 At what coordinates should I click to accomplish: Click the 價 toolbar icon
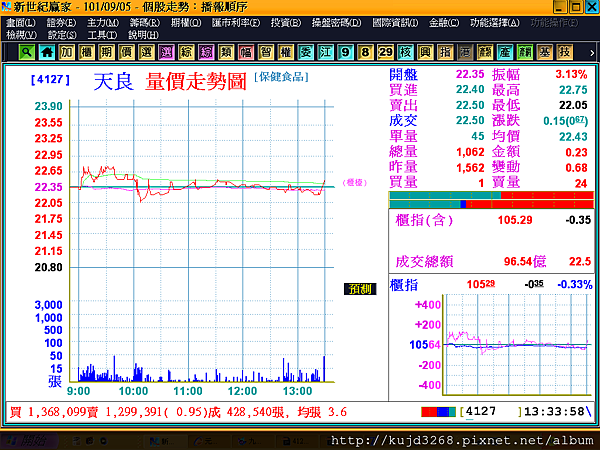click(x=126, y=52)
